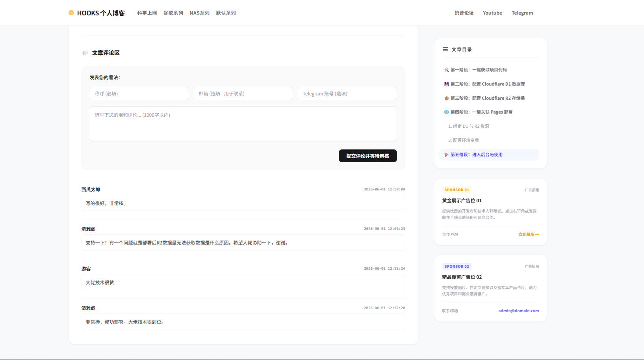Select comment 大佬技术很赞
This screenshot has height=360, width=644.
(100, 283)
